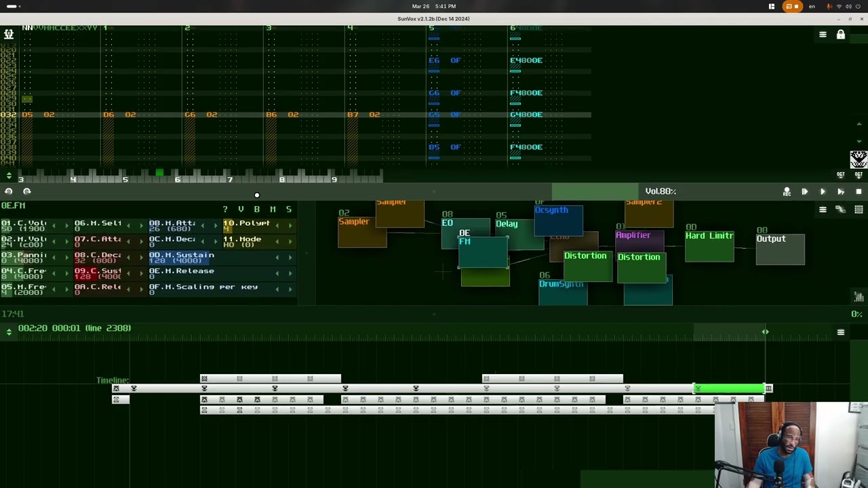Viewport: 868px width, 488px height.
Task: Open the module view hamburger menu
Action: tap(823, 209)
